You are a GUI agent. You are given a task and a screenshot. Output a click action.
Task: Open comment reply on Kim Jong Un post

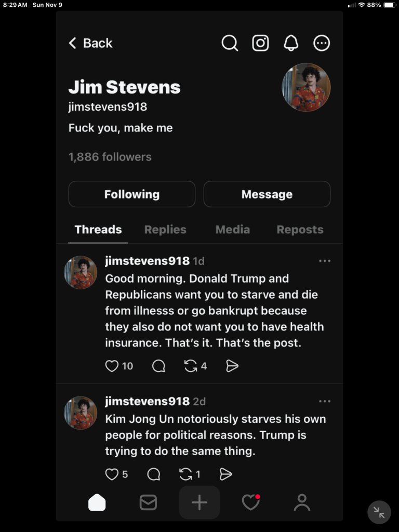[x=154, y=474]
